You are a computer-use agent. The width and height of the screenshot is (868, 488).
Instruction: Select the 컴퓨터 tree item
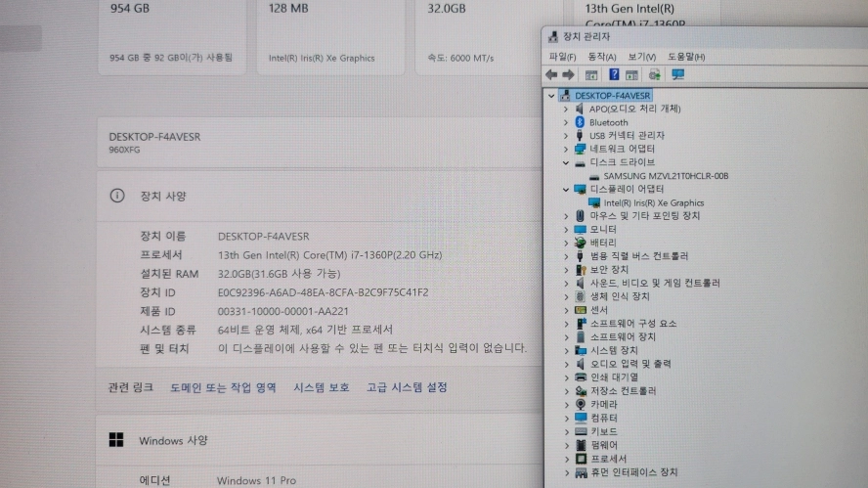click(604, 418)
